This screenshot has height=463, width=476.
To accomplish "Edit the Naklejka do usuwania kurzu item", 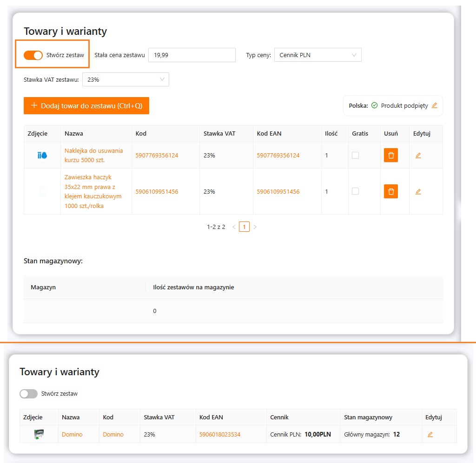I will (x=418, y=156).
